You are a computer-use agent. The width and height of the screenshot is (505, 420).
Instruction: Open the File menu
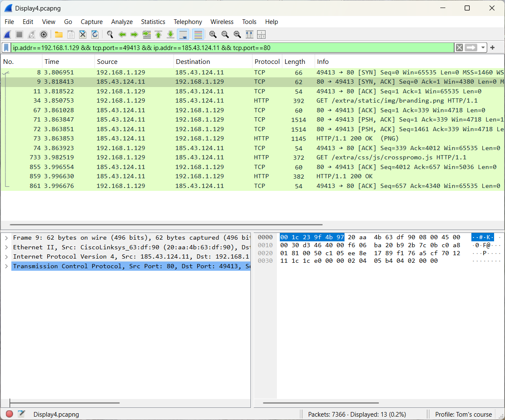tap(9, 22)
